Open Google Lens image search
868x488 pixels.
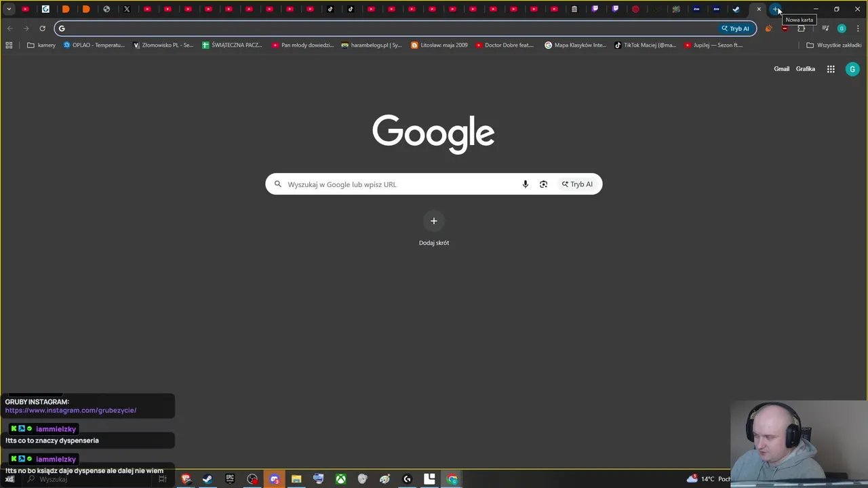543,184
